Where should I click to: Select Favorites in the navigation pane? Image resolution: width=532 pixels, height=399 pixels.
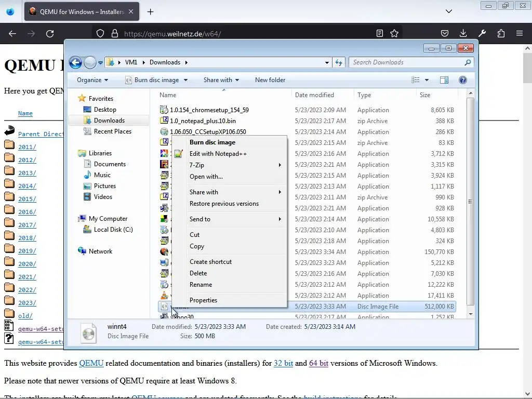click(x=101, y=98)
